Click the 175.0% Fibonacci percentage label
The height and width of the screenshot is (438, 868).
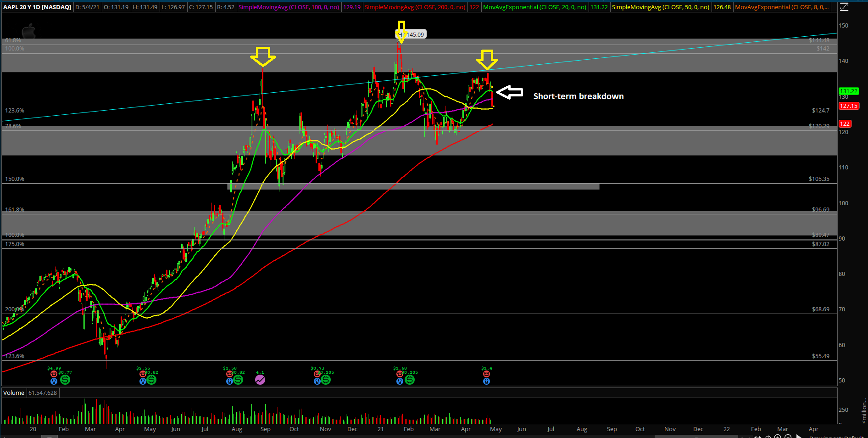tap(15, 244)
